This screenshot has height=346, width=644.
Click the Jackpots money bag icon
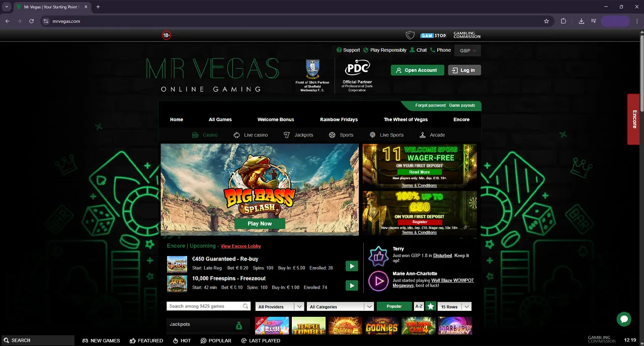point(239,325)
